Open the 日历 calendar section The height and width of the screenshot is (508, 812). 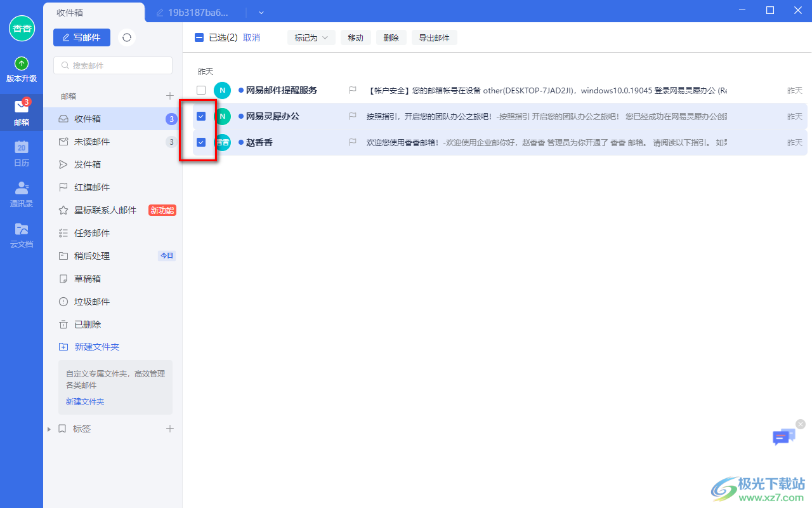tap(22, 153)
